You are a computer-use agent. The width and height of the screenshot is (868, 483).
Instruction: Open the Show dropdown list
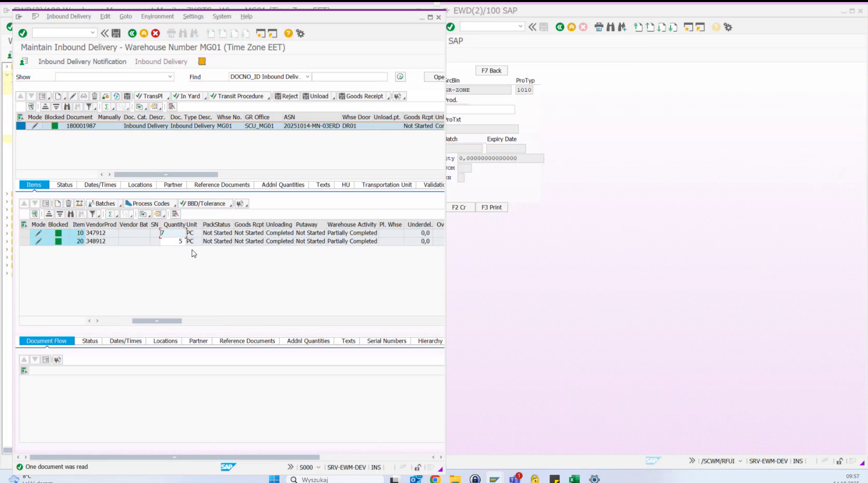(x=171, y=76)
